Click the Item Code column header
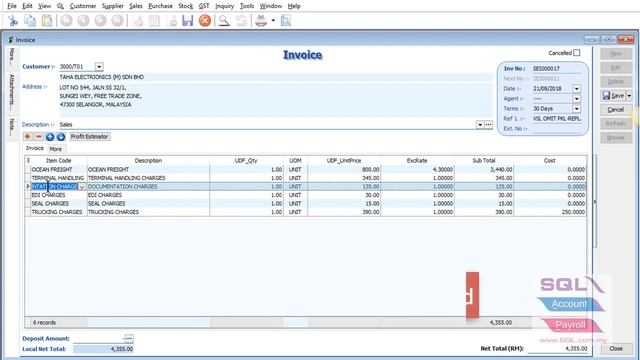The height and width of the screenshot is (360, 640). (58, 160)
